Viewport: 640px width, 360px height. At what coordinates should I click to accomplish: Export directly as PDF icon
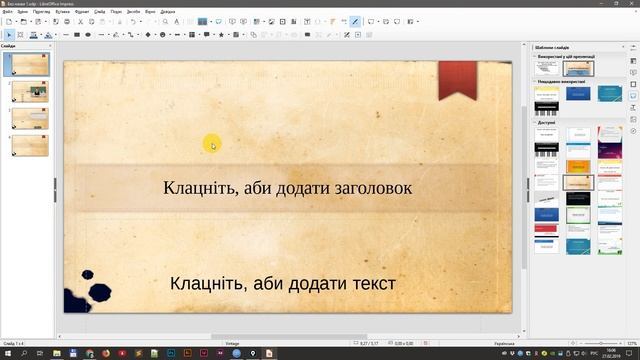coord(56,22)
